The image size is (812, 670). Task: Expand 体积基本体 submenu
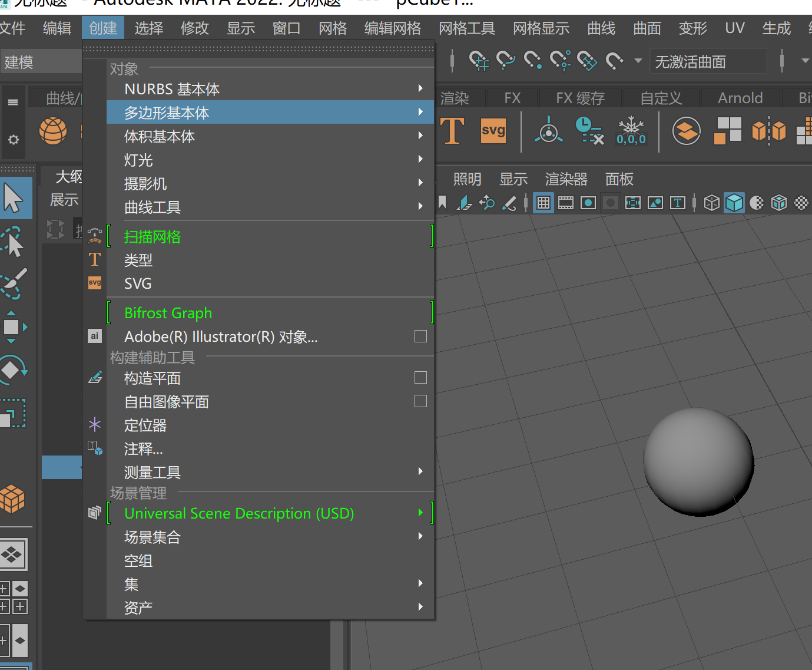(270, 136)
